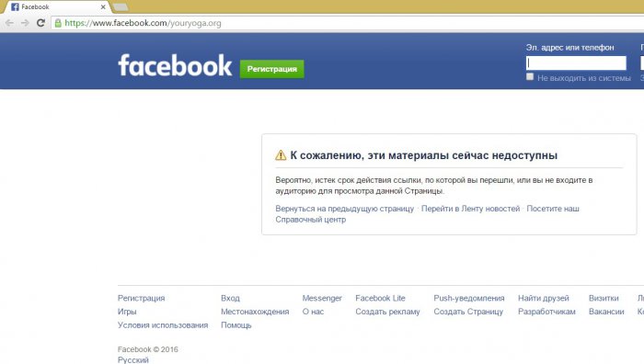This screenshot has height=364, width=644.
Task: Reload the page with the refresh icon
Action: 40,23
